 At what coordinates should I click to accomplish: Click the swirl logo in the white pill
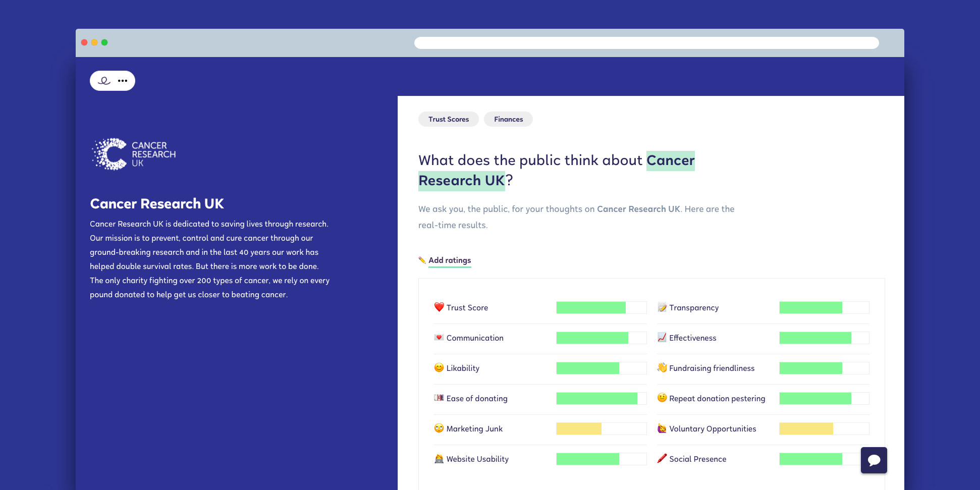click(104, 81)
